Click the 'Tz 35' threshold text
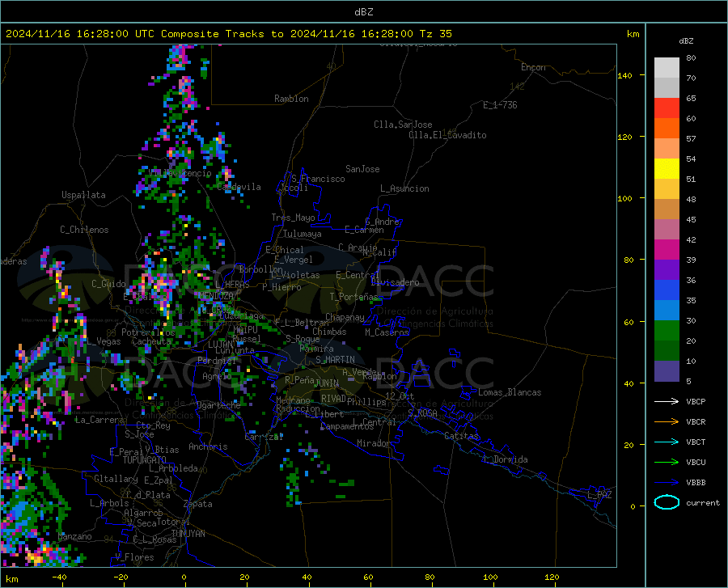Image resolution: width=728 pixels, height=588 pixels. (x=435, y=34)
